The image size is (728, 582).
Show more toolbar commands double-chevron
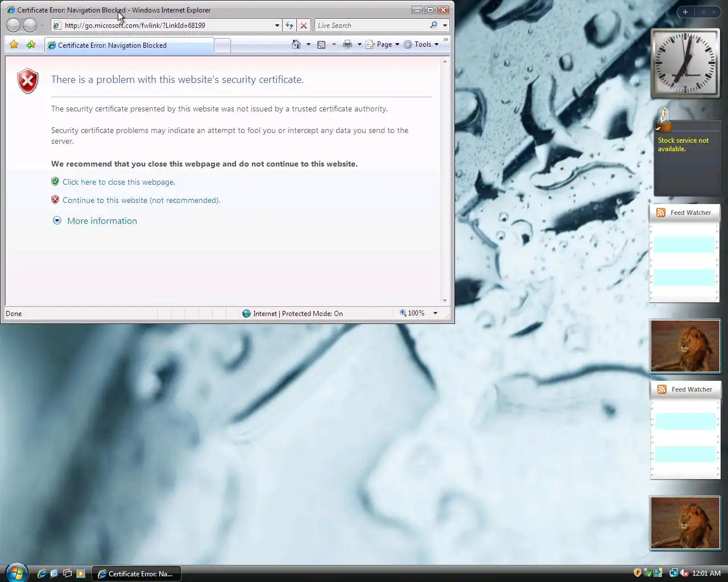click(445, 40)
